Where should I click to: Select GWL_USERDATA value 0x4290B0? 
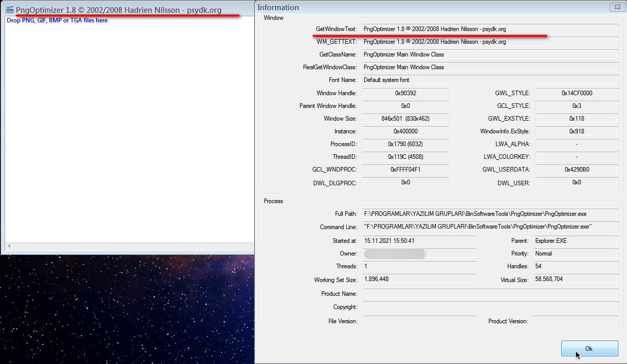577,170
